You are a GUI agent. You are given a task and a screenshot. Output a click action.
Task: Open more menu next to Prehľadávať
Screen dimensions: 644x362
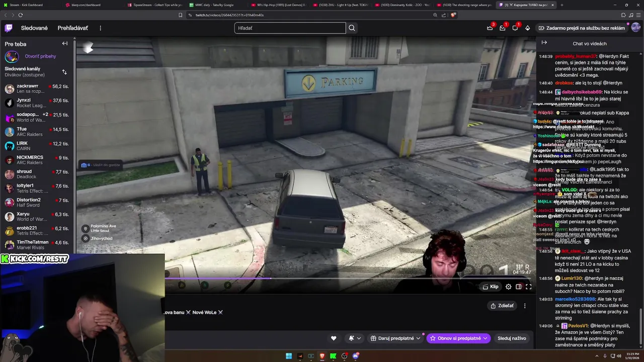click(x=100, y=28)
